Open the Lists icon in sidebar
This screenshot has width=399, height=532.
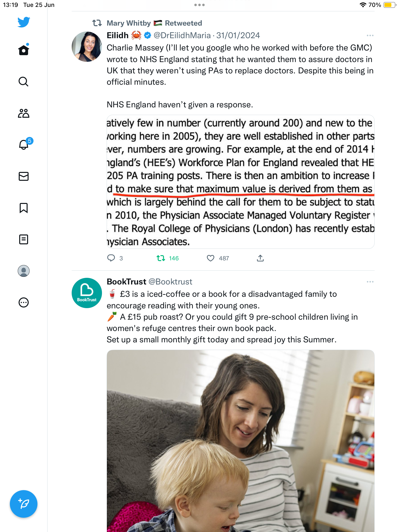click(x=24, y=239)
